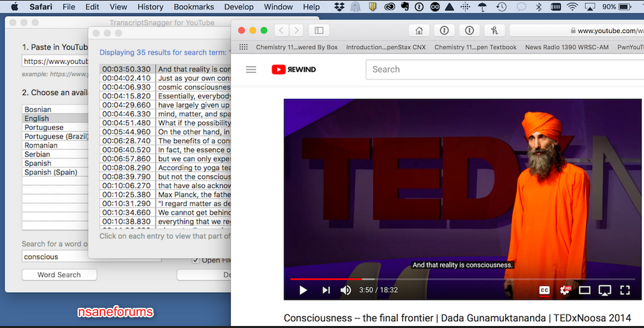Select the 00:10:34.660 result row
Image resolution: width=644 pixels, height=328 pixels.
pyautogui.click(x=165, y=212)
